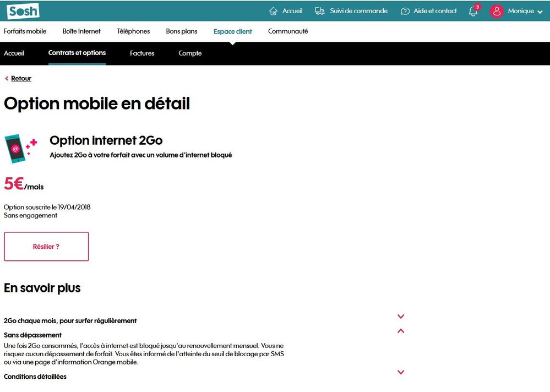Click the help question mark icon
Image resolution: width=550 pixels, height=392 pixels.
point(405,11)
